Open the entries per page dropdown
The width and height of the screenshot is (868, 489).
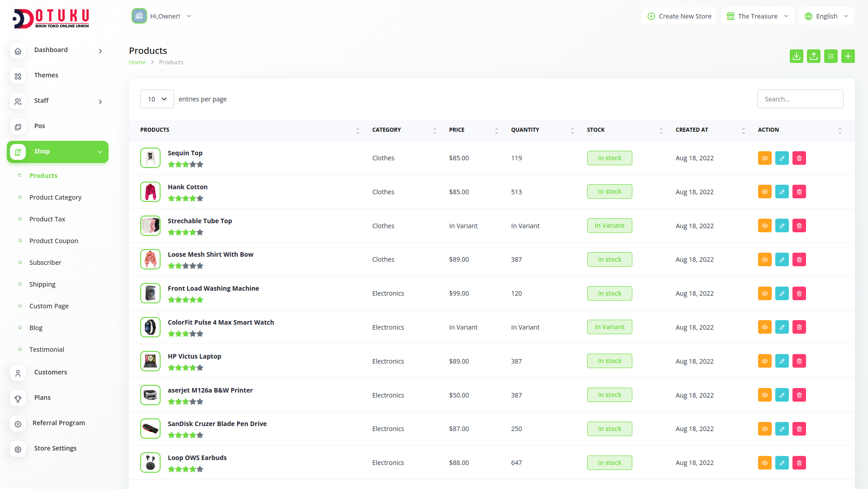pos(157,99)
